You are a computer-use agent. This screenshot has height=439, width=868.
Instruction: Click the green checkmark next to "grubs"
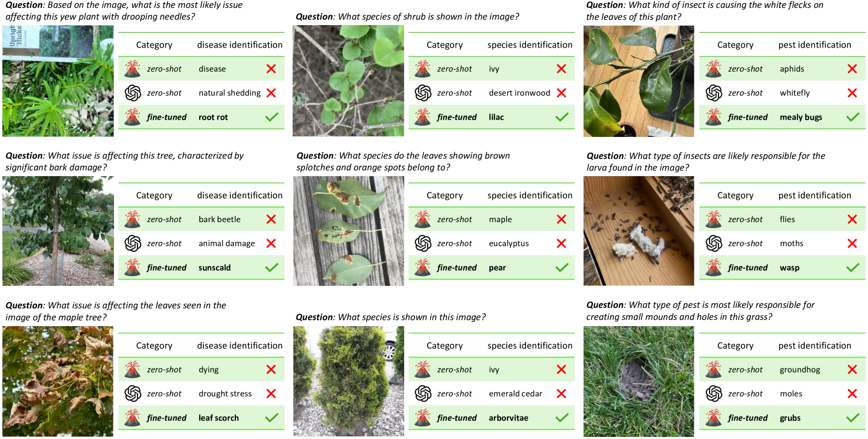click(x=852, y=418)
